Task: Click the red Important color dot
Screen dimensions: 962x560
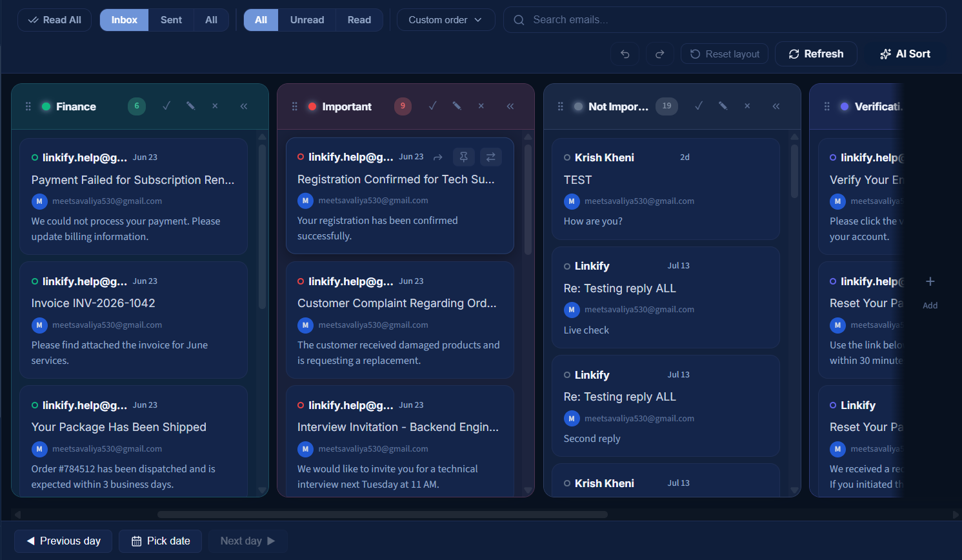Action: coord(312,106)
